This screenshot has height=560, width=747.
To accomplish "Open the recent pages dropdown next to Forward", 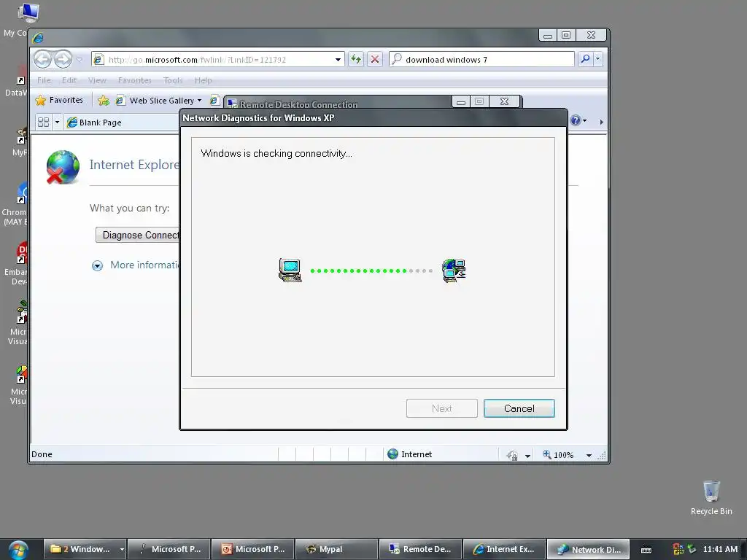I will pyautogui.click(x=80, y=60).
